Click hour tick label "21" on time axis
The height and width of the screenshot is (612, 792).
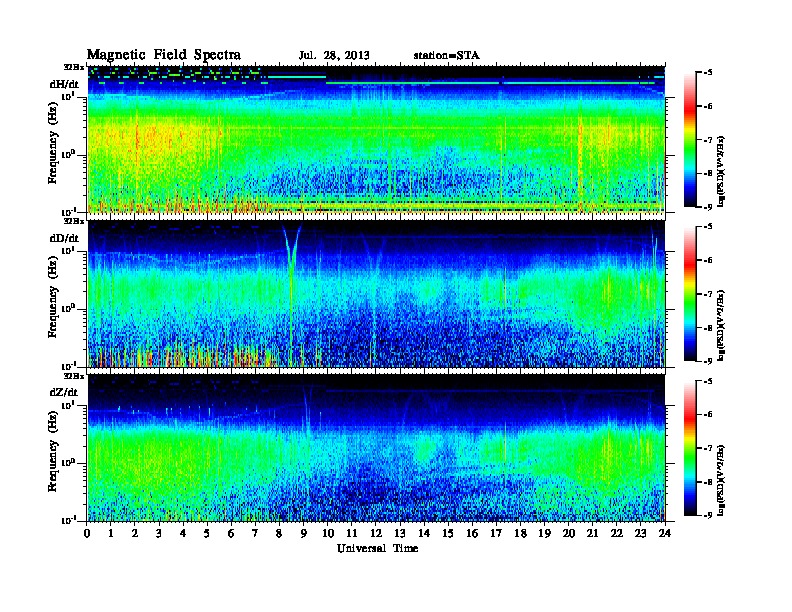click(592, 533)
